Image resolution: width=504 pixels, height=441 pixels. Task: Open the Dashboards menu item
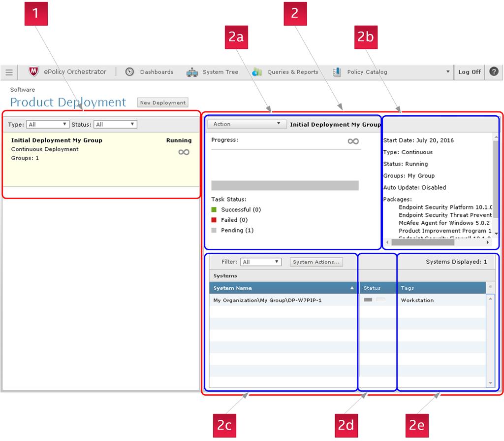click(x=157, y=72)
